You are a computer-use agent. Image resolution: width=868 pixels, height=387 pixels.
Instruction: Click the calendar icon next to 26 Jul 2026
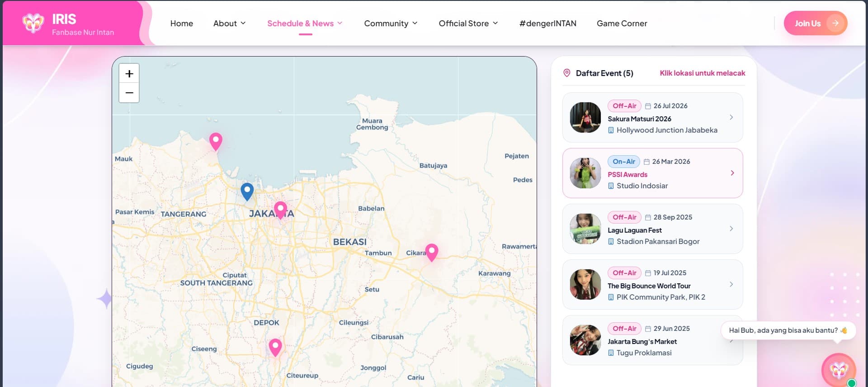coord(648,106)
